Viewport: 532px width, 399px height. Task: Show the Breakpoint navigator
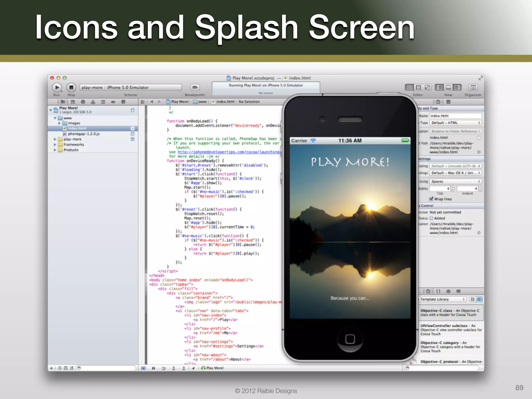point(113,102)
